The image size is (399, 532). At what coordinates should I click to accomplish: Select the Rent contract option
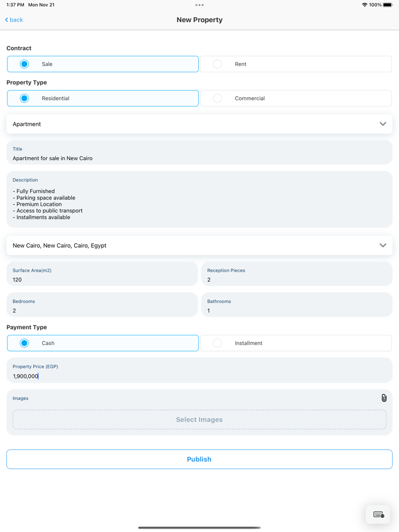295,64
